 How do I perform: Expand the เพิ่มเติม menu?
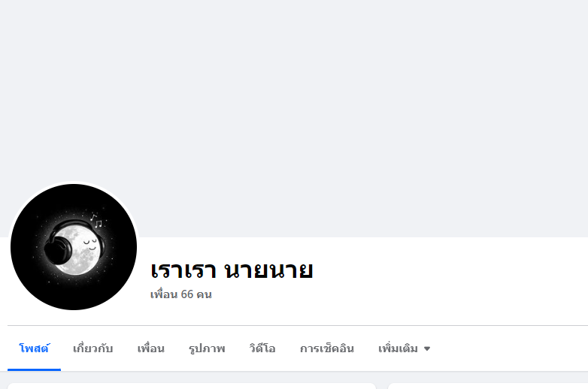[405, 348]
